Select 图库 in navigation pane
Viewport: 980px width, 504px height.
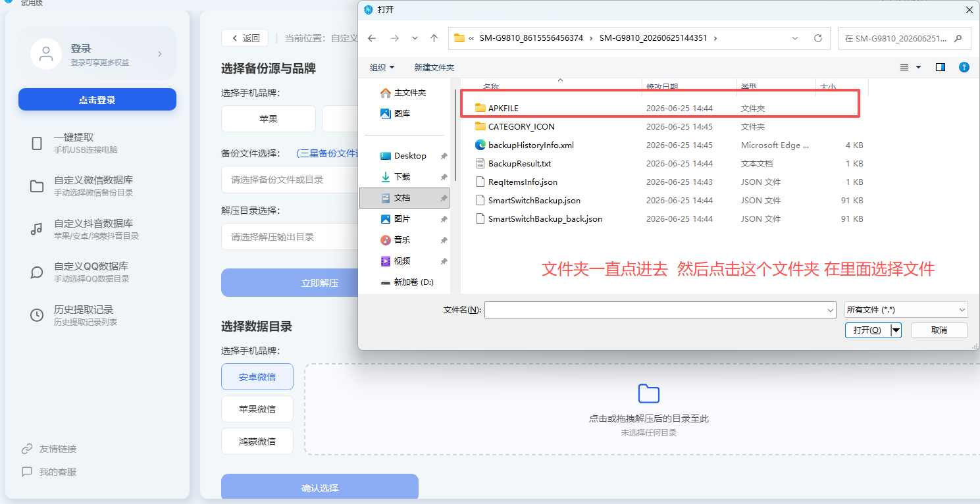(x=396, y=114)
